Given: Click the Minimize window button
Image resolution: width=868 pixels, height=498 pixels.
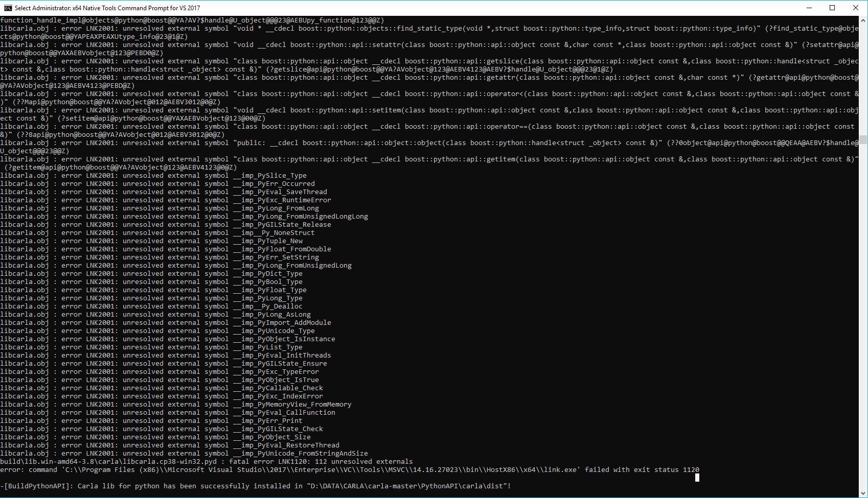Looking at the screenshot, I should click(808, 8).
